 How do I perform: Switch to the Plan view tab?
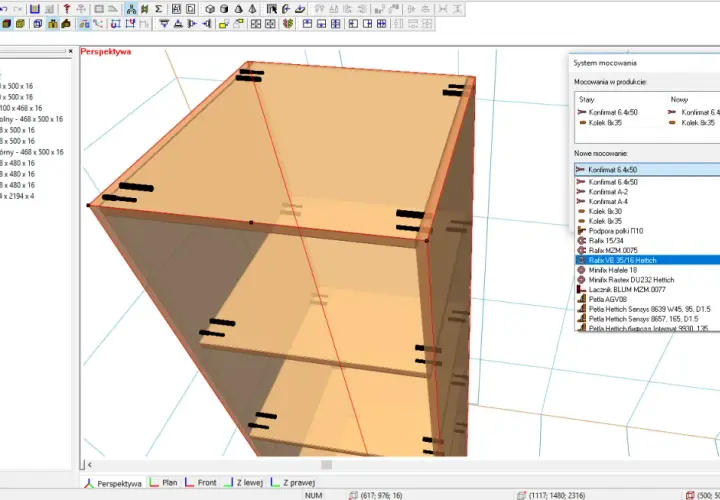pos(164,483)
